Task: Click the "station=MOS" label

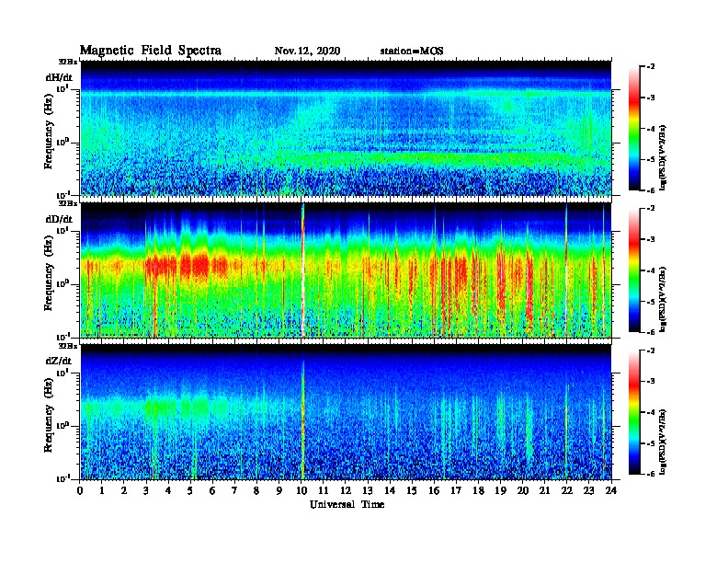Action: point(412,52)
